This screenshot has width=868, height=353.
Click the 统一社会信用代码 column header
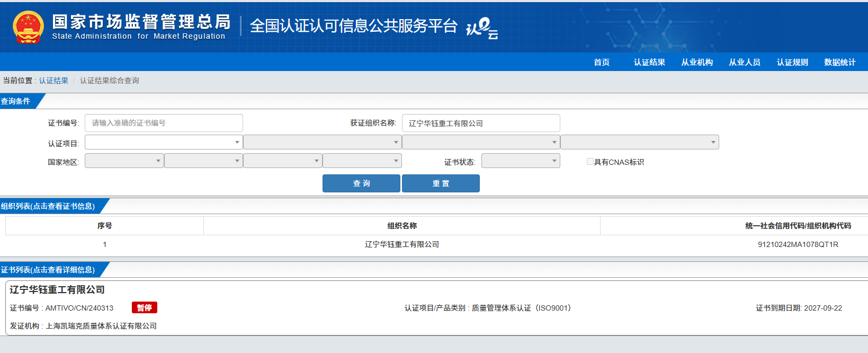pyautogui.click(x=798, y=226)
